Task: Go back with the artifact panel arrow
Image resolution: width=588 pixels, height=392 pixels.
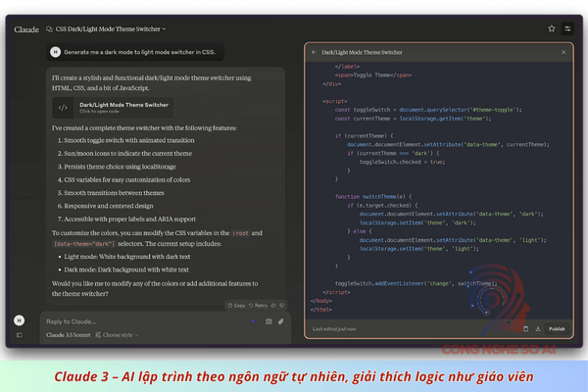Action: tap(315, 53)
